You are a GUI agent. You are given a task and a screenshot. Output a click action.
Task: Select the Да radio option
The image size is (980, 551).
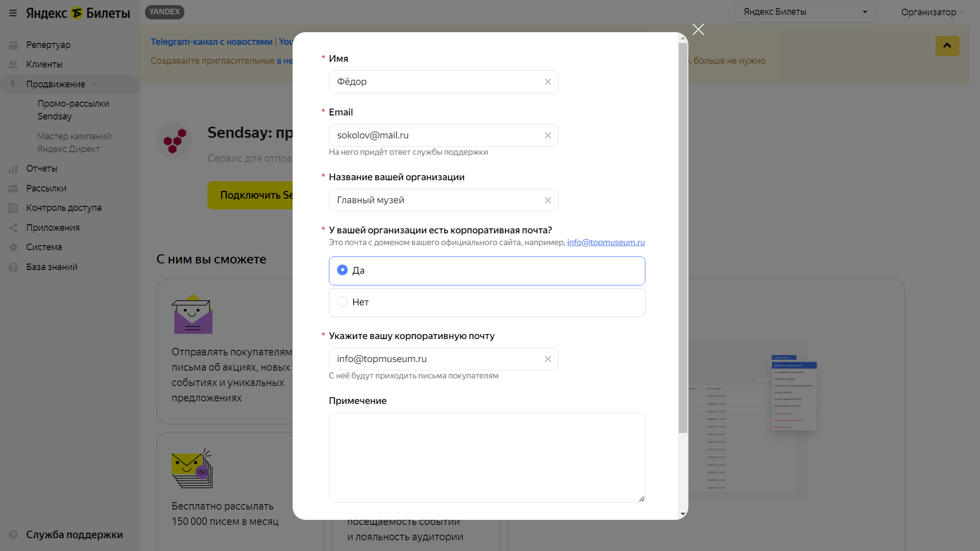343,270
